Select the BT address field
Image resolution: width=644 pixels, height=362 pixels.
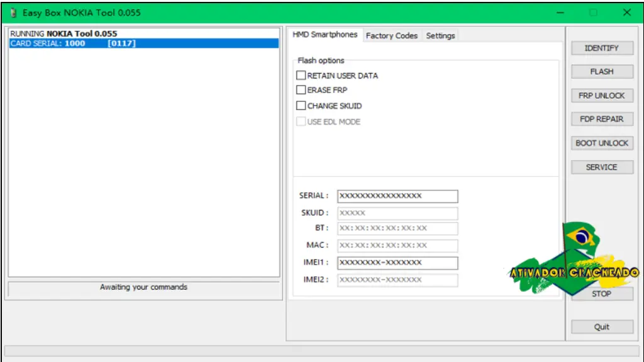point(397,228)
